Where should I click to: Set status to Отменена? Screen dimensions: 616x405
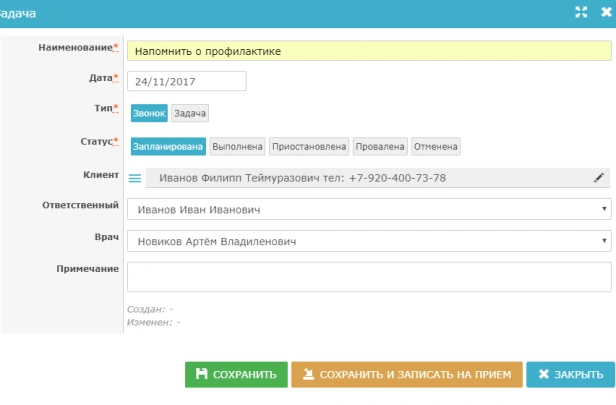coord(435,146)
